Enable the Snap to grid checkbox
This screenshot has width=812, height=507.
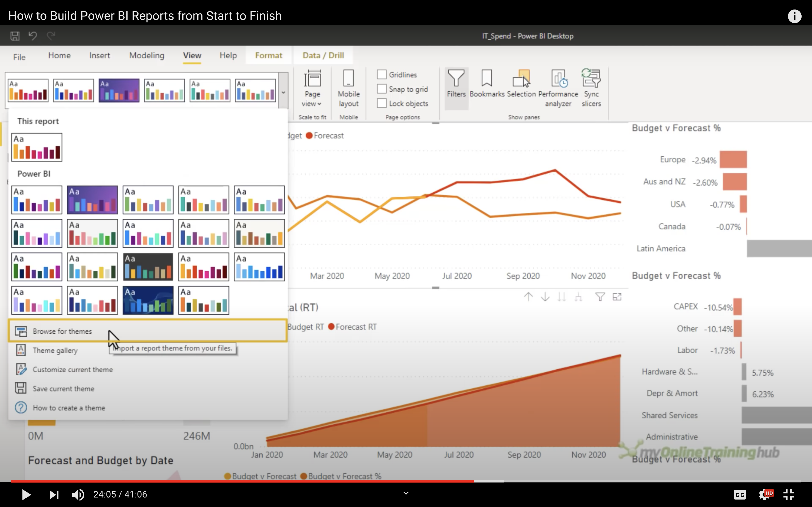(382, 89)
